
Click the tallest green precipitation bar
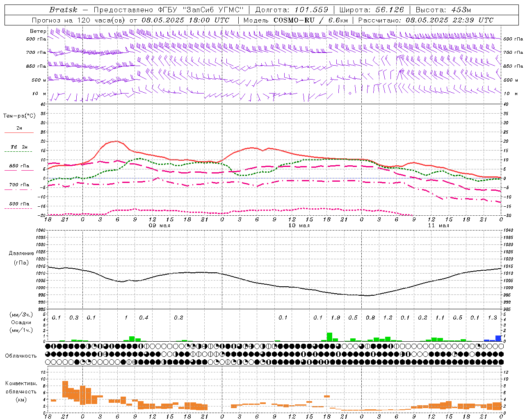click(329, 337)
